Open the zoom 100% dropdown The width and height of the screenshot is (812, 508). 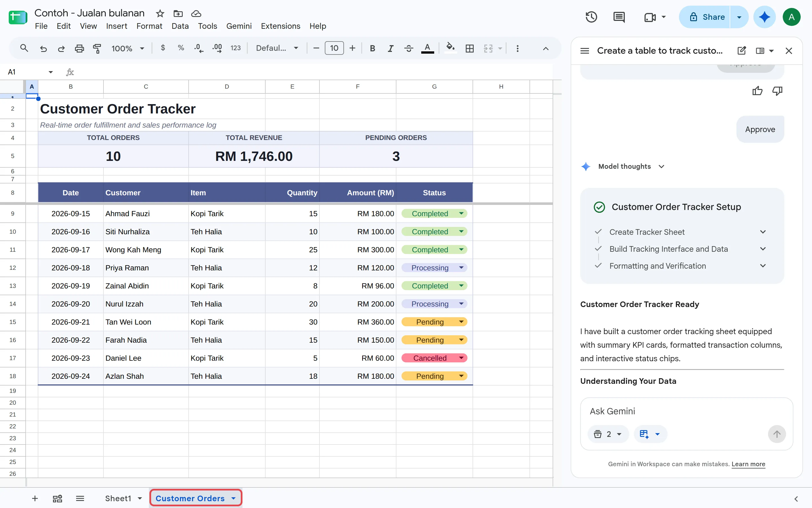128,48
